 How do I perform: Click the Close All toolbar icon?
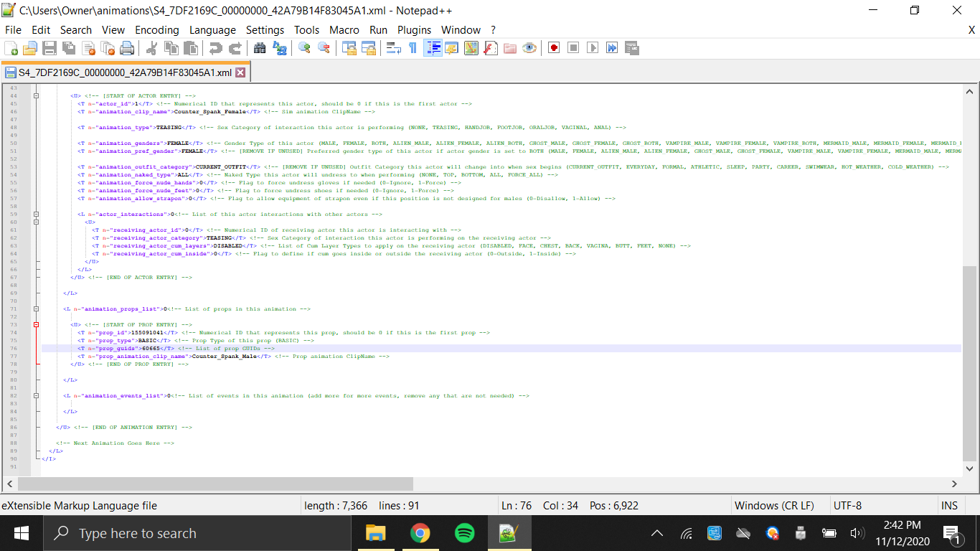108,48
